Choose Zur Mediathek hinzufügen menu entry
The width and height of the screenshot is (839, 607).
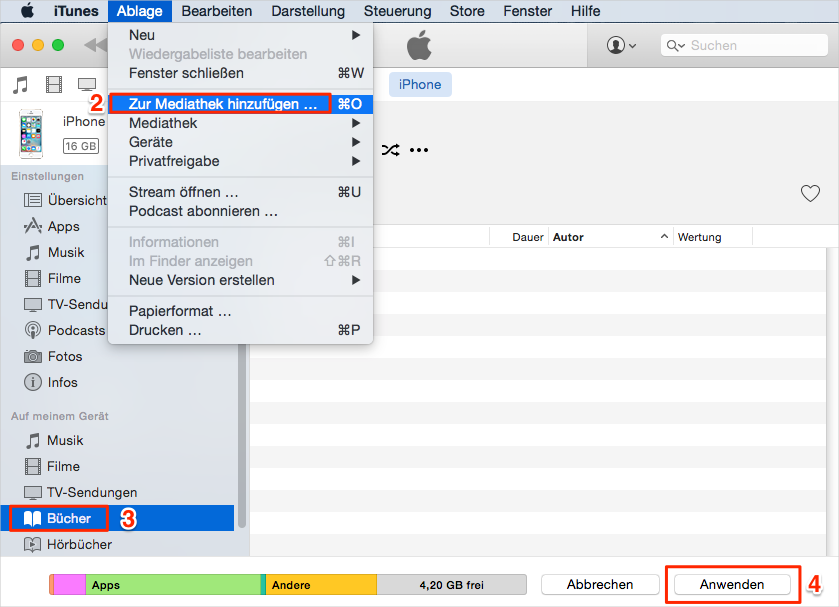pyautogui.click(x=240, y=104)
